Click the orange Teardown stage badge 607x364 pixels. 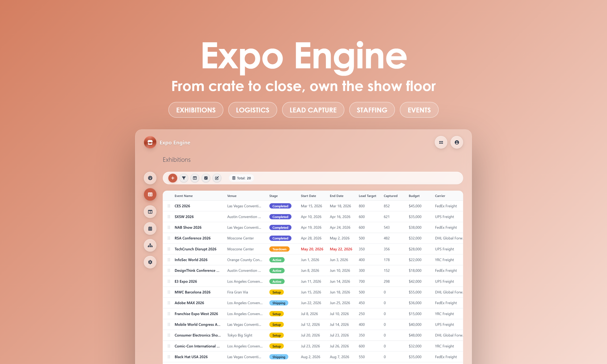[279, 249]
